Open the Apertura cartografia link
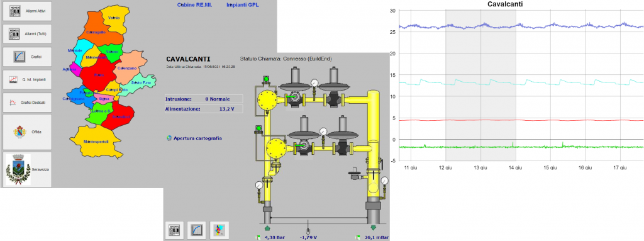The height and width of the screenshot is (241, 644). click(x=197, y=138)
